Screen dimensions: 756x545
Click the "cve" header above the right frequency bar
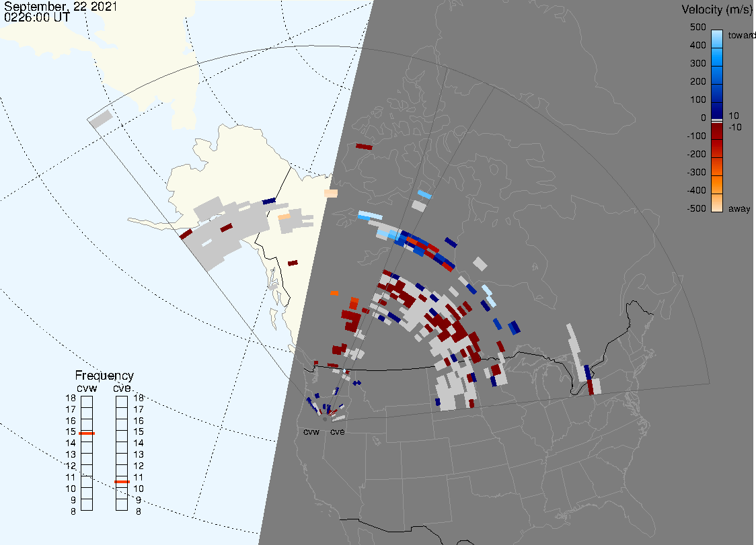click(x=122, y=388)
